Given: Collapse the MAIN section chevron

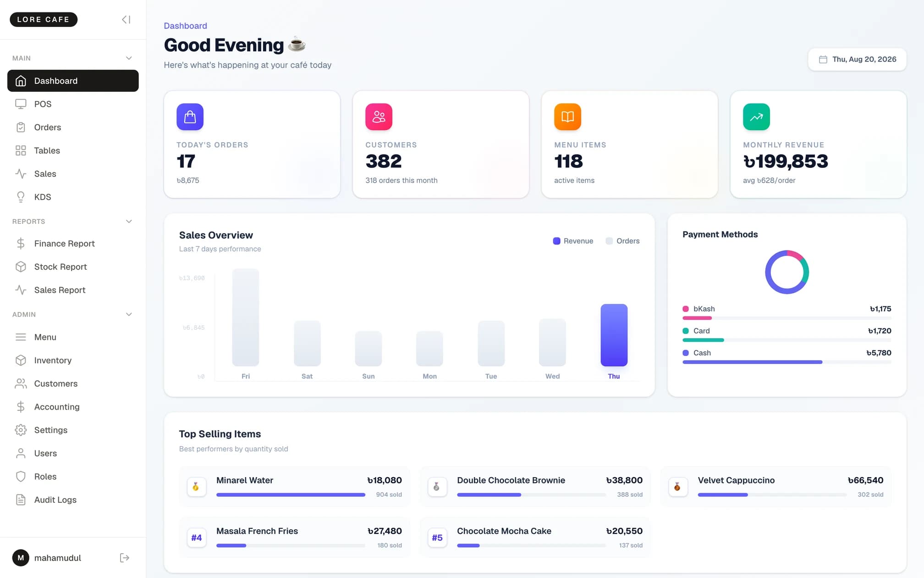Looking at the screenshot, I should click(x=129, y=58).
